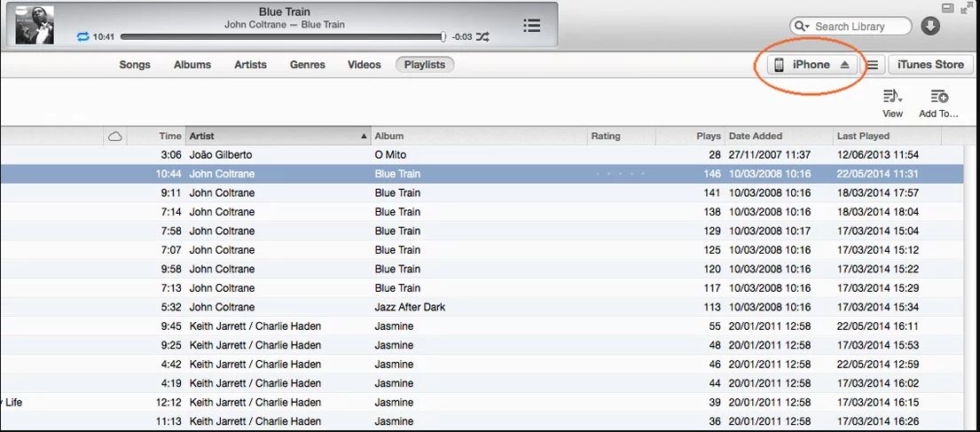Eject the iPhone with the eject icon
This screenshot has width=980, height=432.
click(844, 65)
